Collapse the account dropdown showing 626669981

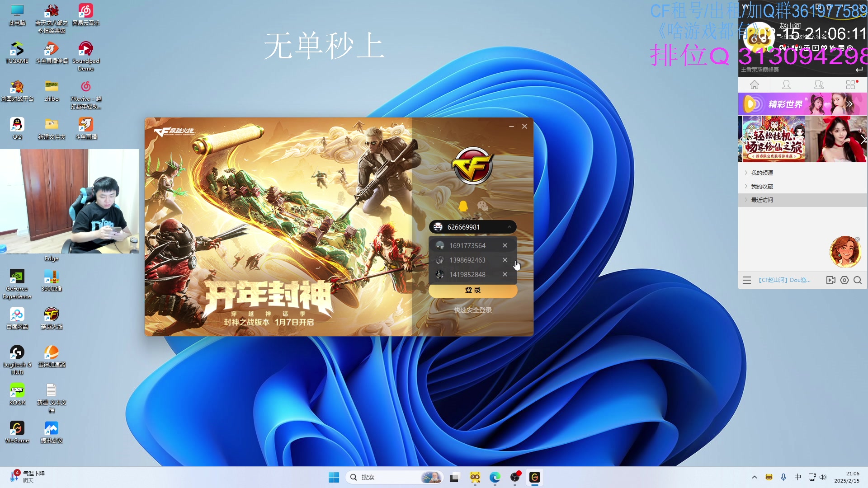point(509,227)
